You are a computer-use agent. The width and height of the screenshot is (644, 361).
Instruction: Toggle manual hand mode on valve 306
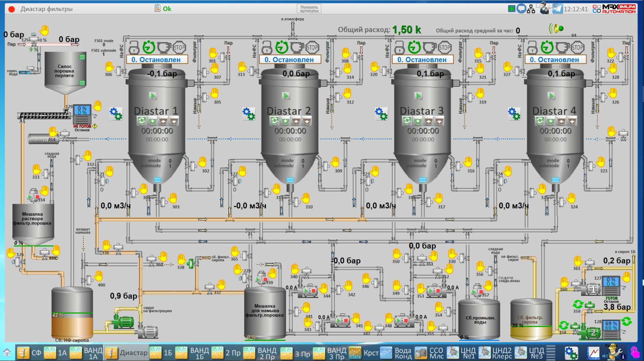pyautogui.click(x=109, y=67)
